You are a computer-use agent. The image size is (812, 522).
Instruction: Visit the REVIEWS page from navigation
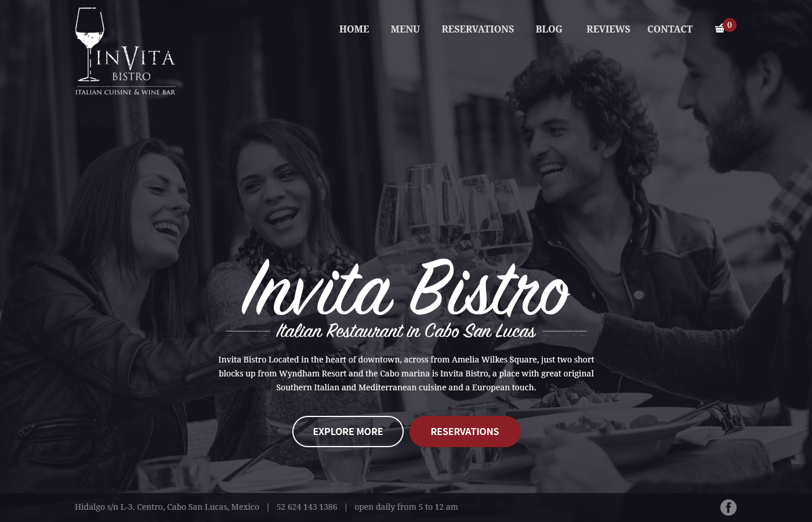pyautogui.click(x=608, y=29)
